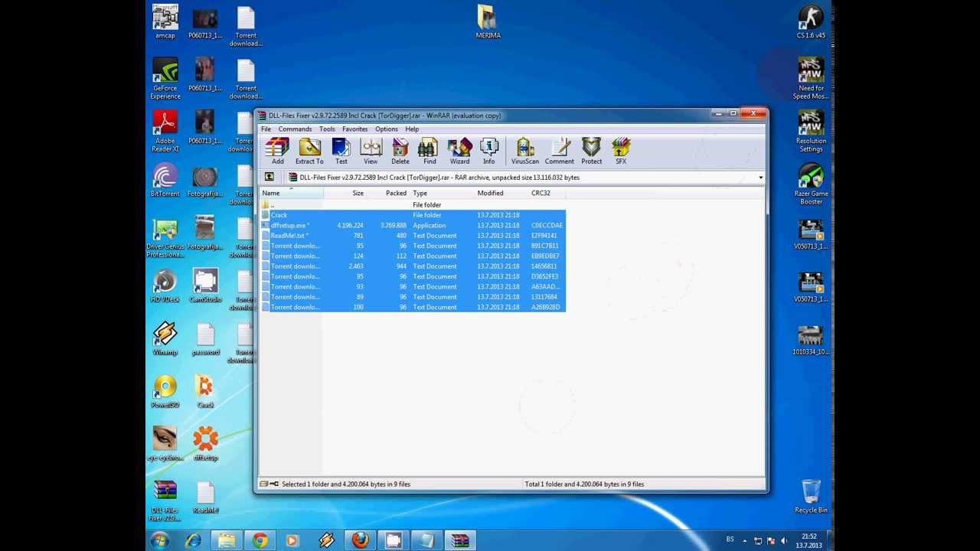
Task: Select the dffsetup.exe file row
Action: click(413, 226)
